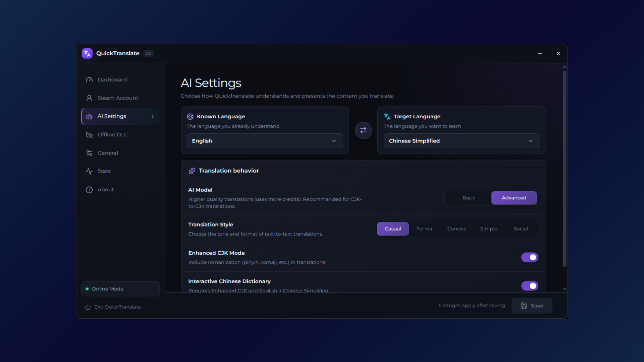Click the green Online Mode status dot
Image resolution: width=644 pixels, height=362 pixels.
point(87,289)
